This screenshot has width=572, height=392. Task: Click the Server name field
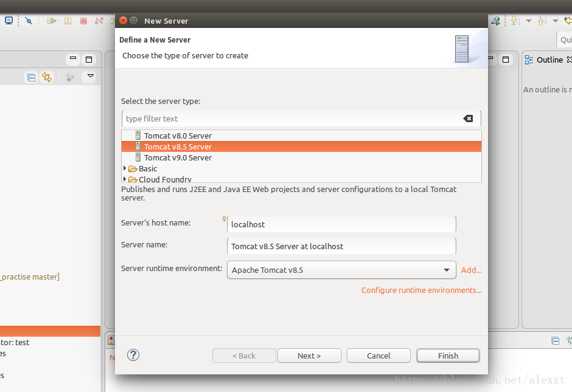(x=341, y=246)
